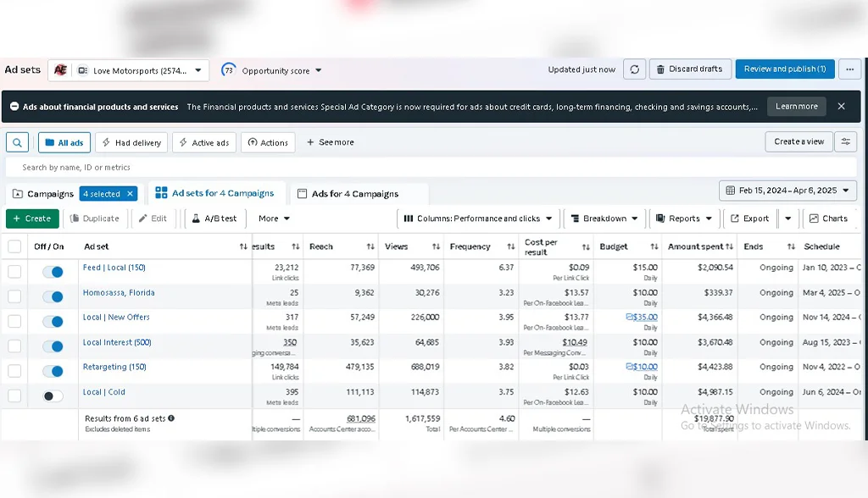Expand the Columns: Performance and clicks dropdown
The height and width of the screenshot is (498, 868).
tap(478, 219)
